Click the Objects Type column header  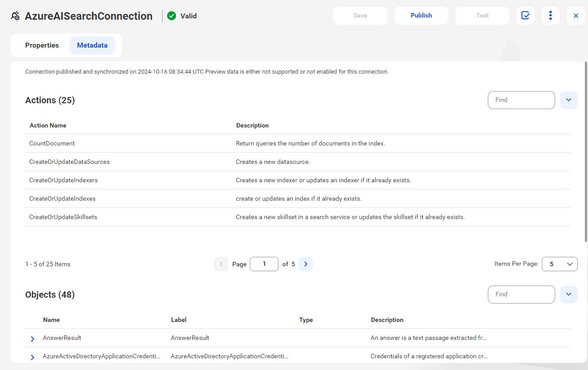[x=306, y=320]
